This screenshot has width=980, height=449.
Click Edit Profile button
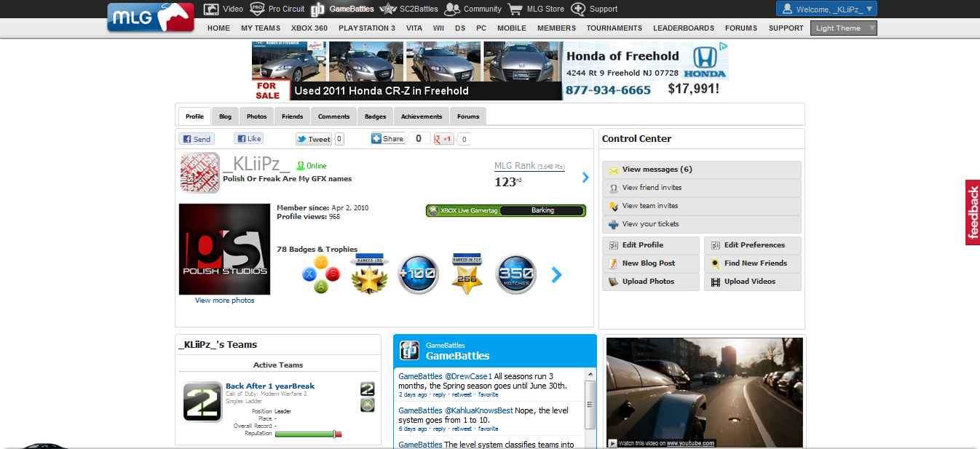pos(651,245)
